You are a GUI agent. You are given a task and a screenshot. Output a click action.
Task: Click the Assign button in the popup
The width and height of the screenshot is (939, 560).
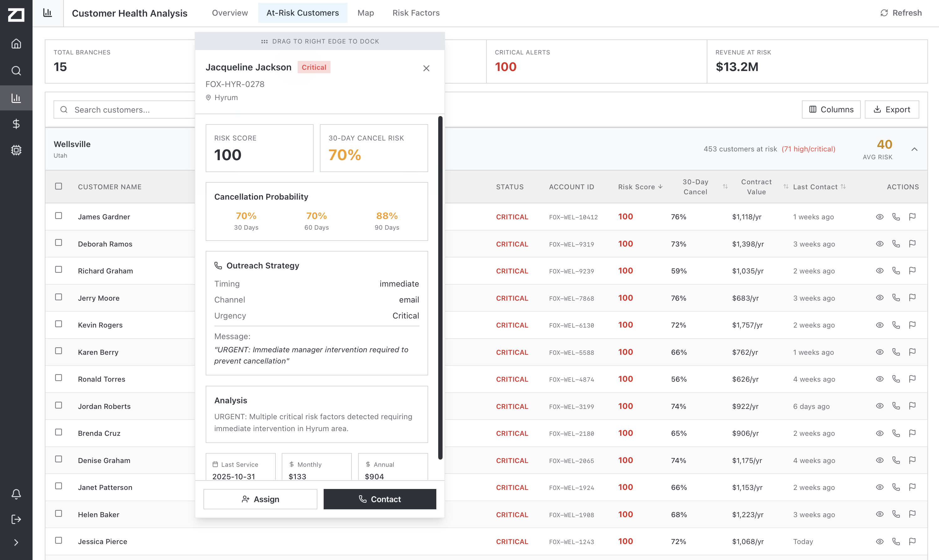260,499
